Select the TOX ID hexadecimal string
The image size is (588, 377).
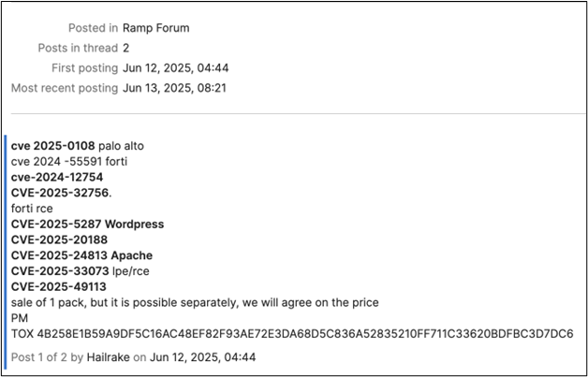(x=305, y=334)
